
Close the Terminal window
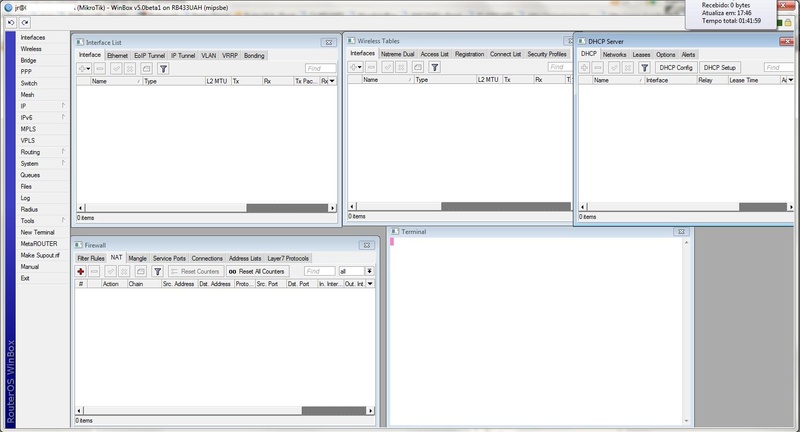coord(681,232)
